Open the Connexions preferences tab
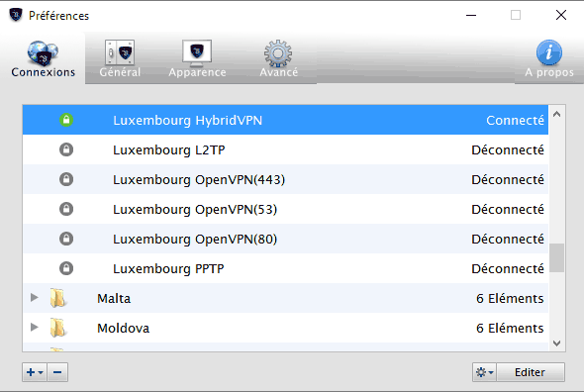 pos(43,58)
